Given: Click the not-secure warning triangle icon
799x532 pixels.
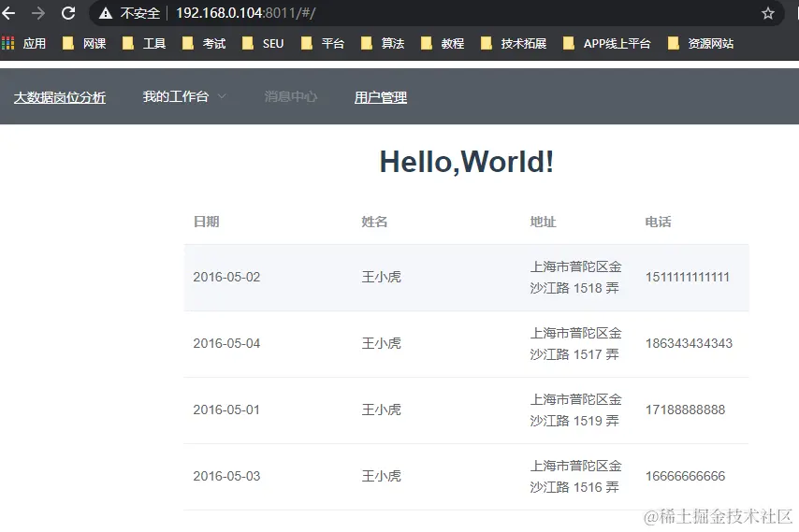Looking at the screenshot, I should [106, 13].
